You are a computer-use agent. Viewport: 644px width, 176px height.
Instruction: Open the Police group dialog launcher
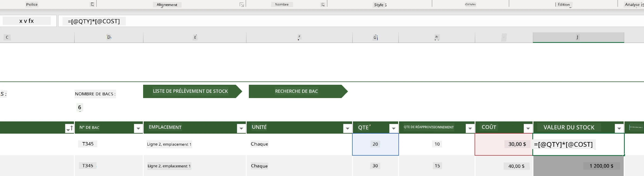coord(92,5)
